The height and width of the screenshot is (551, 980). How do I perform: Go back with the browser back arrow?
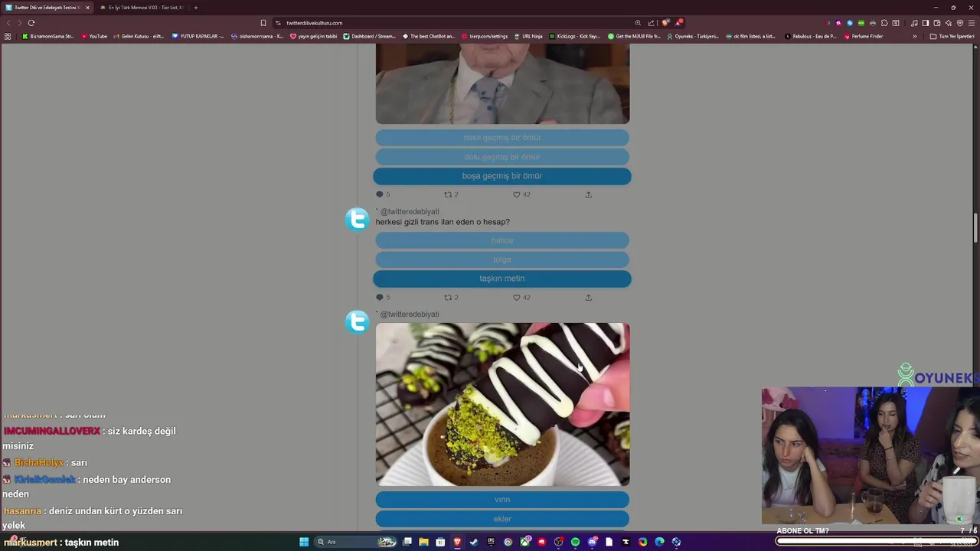click(x=9, y=23)
